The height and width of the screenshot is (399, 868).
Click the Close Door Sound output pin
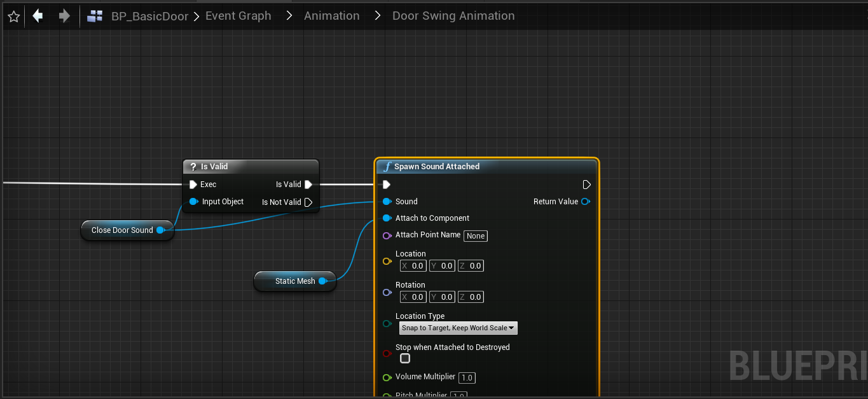(160, 230)
